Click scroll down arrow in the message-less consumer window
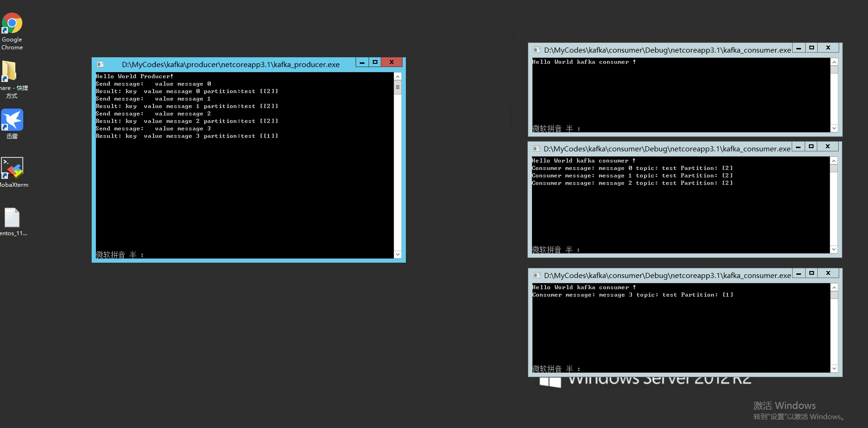 [x=834, y=128]
